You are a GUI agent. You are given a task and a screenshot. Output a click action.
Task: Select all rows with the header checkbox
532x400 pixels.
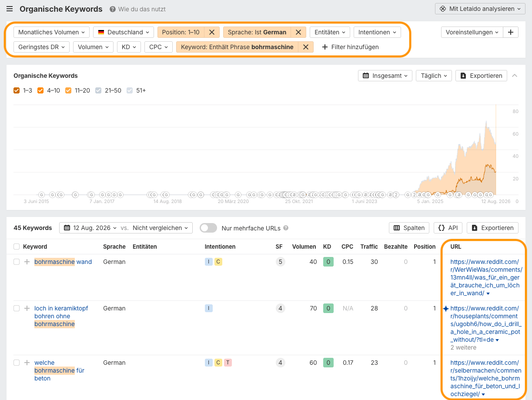coord(17,247)
